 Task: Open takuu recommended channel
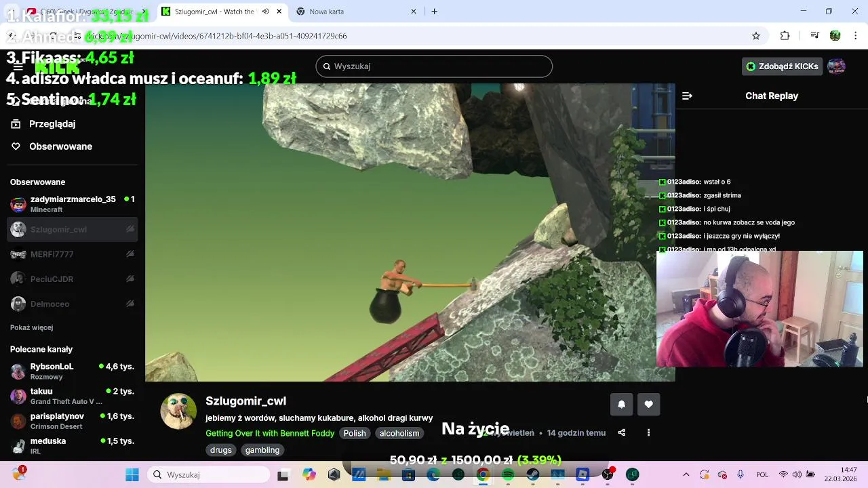pos(73,396)
